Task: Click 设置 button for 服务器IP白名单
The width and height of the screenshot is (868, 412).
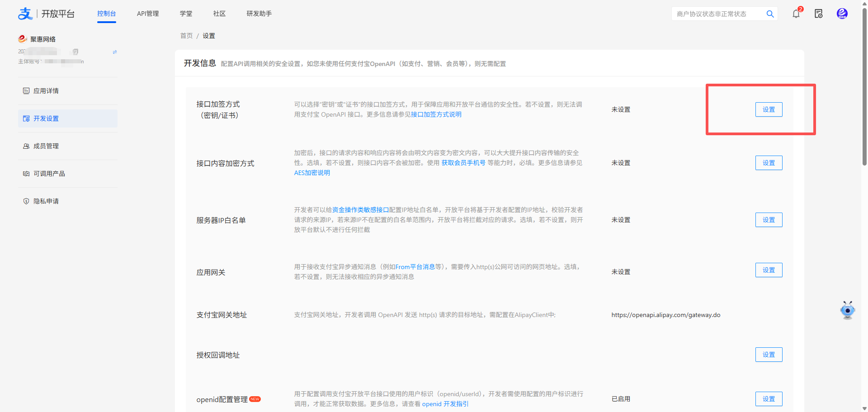Action: [x=769, y=220]
